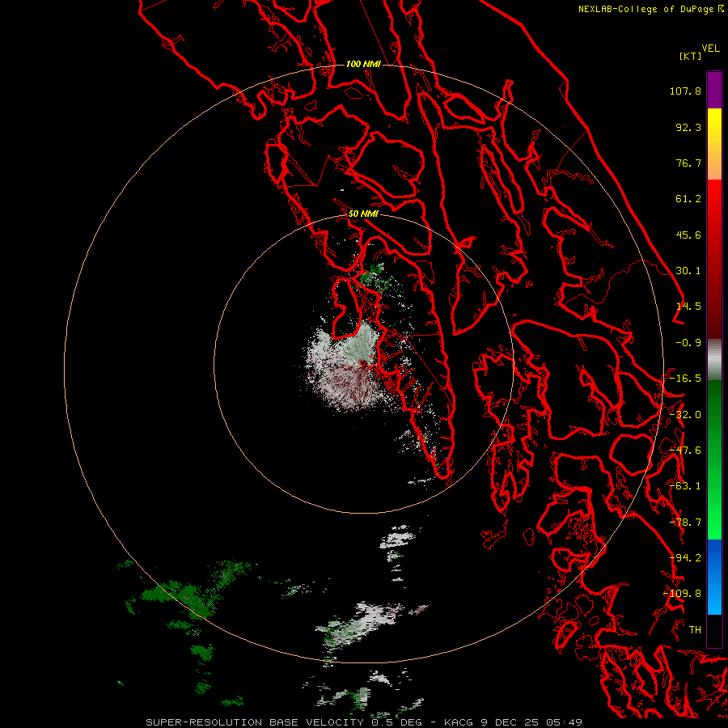Screen dimensions: 728x728
Task: Click the 92.3 value on velocity scale
Action: [x=688, y=127]
